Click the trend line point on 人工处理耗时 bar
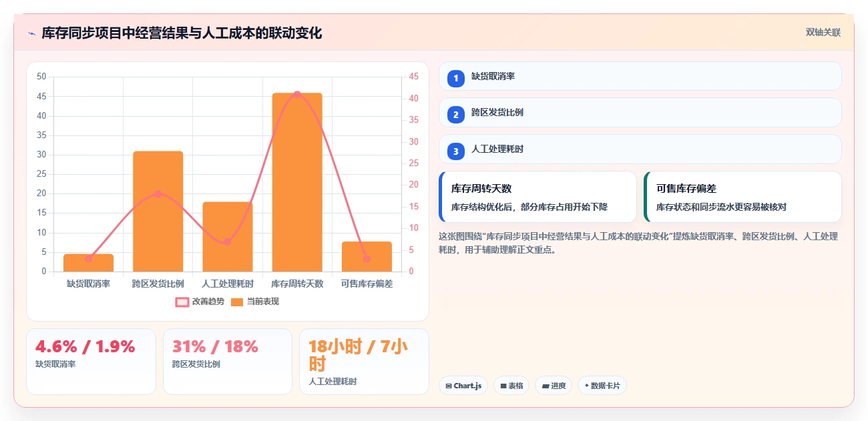 click(228, 242)
